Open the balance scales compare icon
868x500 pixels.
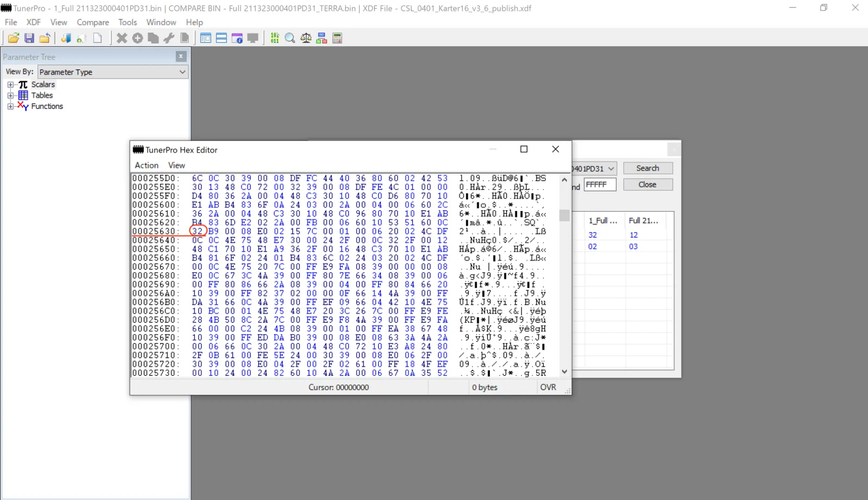(x=306, y=38)
